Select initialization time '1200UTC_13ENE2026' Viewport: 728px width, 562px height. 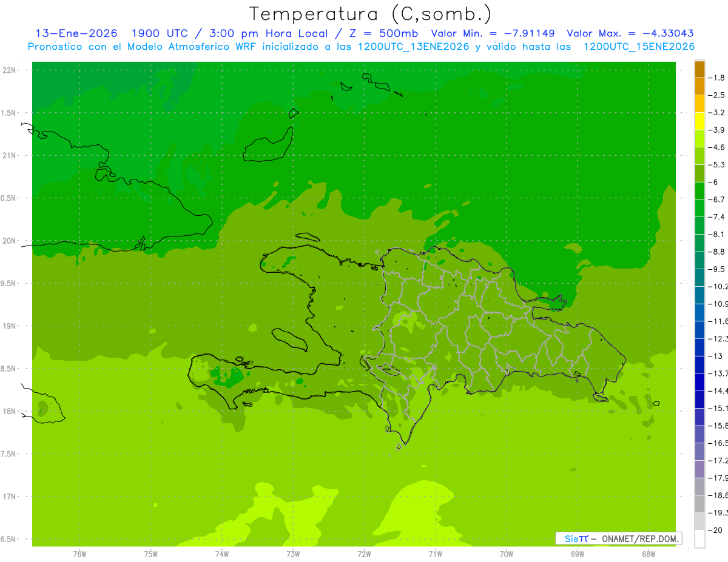[413, 47]
